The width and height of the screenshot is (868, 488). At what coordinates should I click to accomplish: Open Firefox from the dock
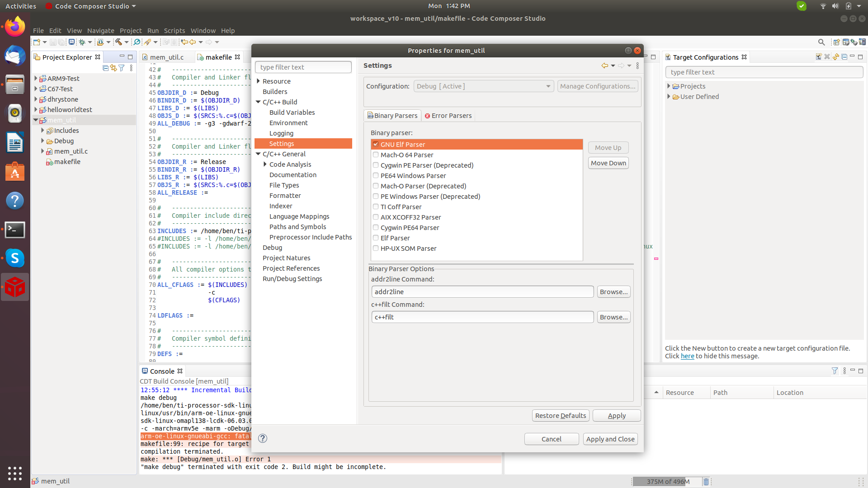(x=15, y=27)
